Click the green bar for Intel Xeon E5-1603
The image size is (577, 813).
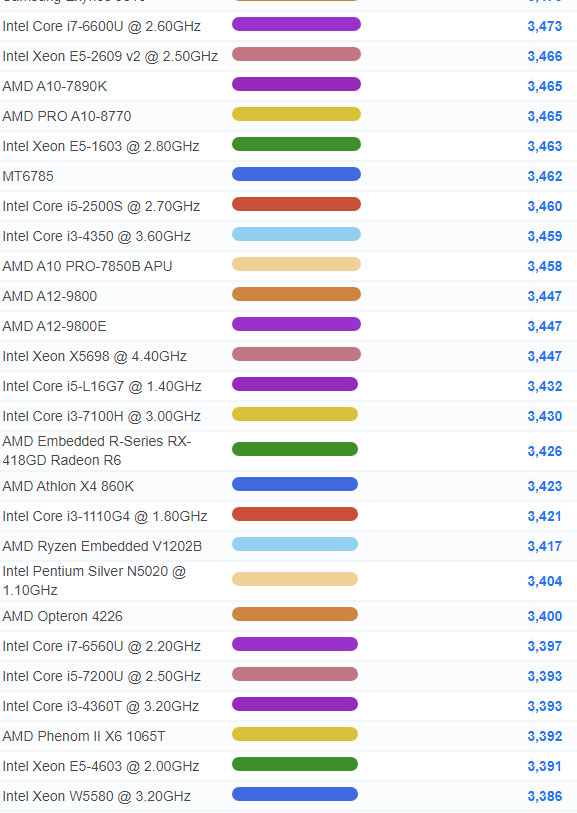(296, 144)
